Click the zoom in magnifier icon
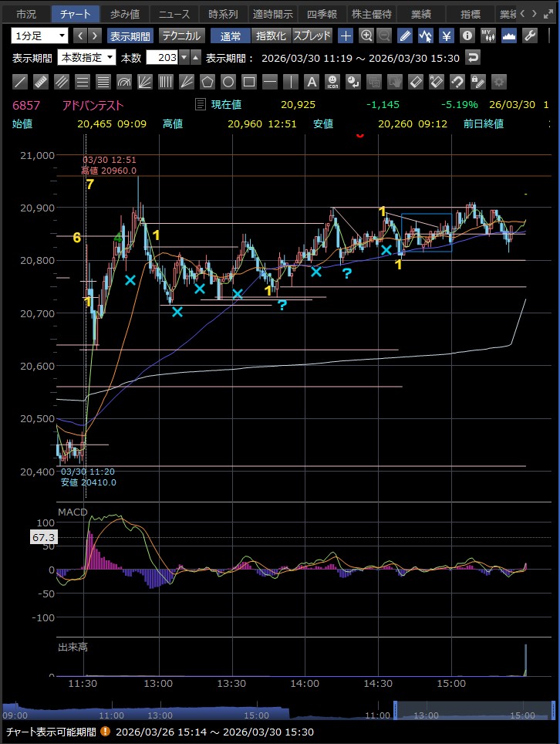The width and height of the screenshot is (560, 744). [x=366, y=36]
